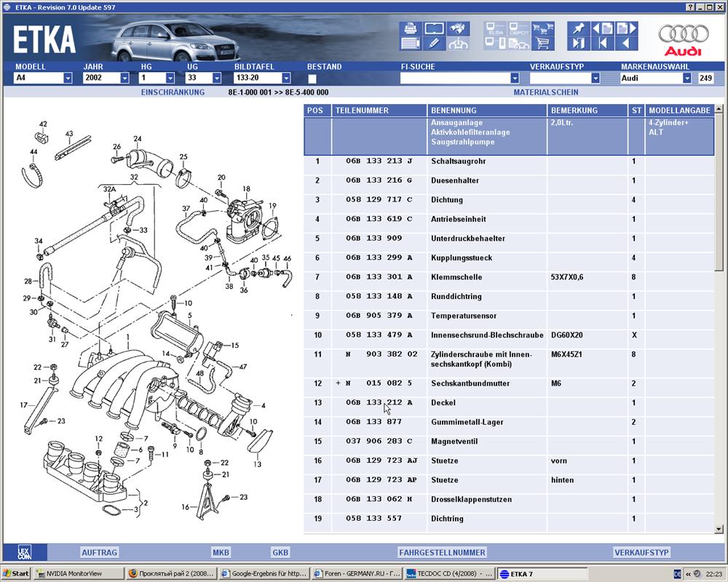728x582 pixels.
Task: Open the ELSA link icon
Action: (495, 28)
